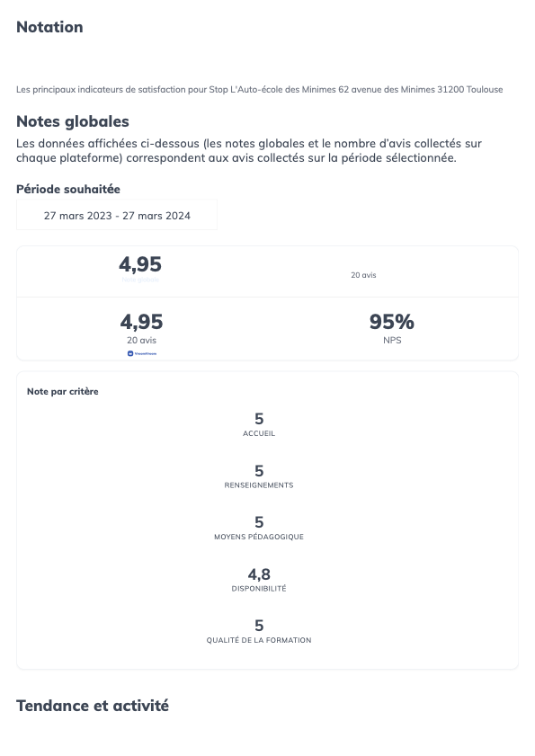Click the Note par critère card title
Screen dimensions: 535x756
63,392
